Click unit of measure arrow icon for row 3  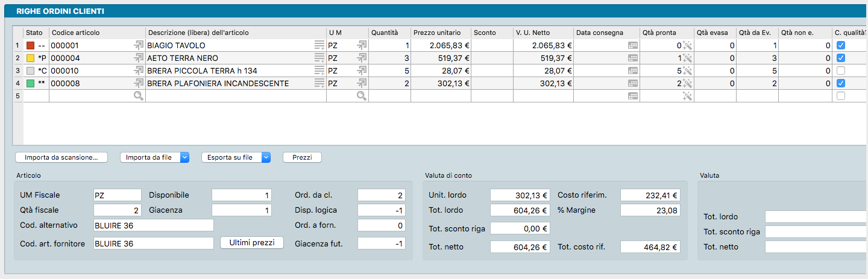coord(362,71)
